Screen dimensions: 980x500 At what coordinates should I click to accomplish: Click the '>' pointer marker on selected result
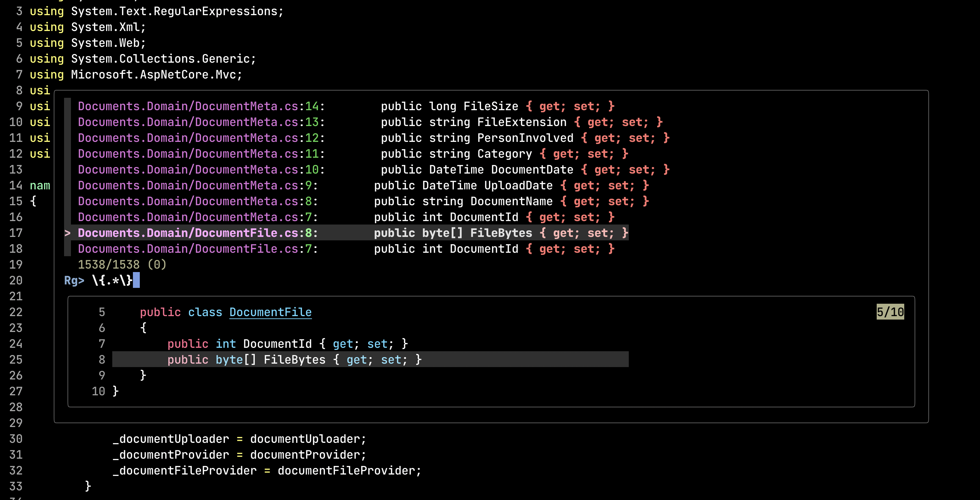coord(67,233)
